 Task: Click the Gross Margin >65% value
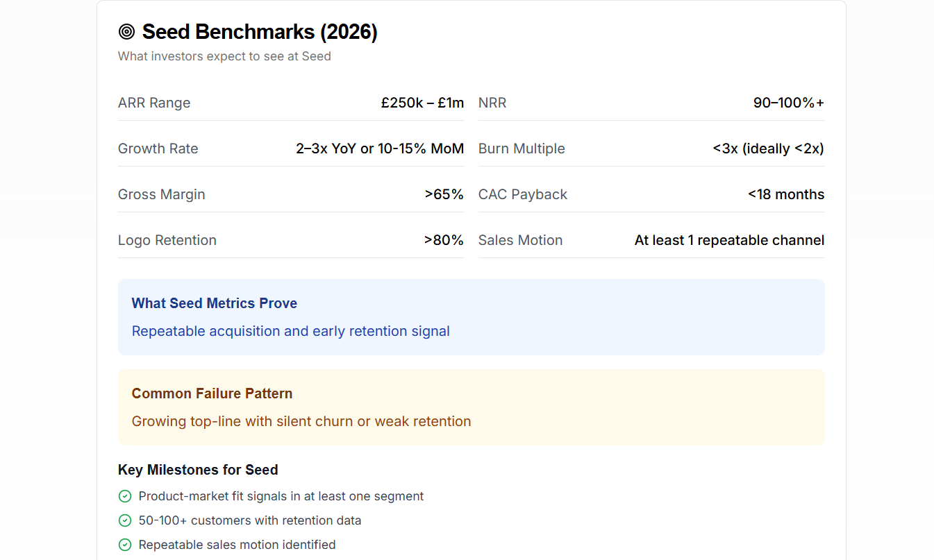[444, 194]
